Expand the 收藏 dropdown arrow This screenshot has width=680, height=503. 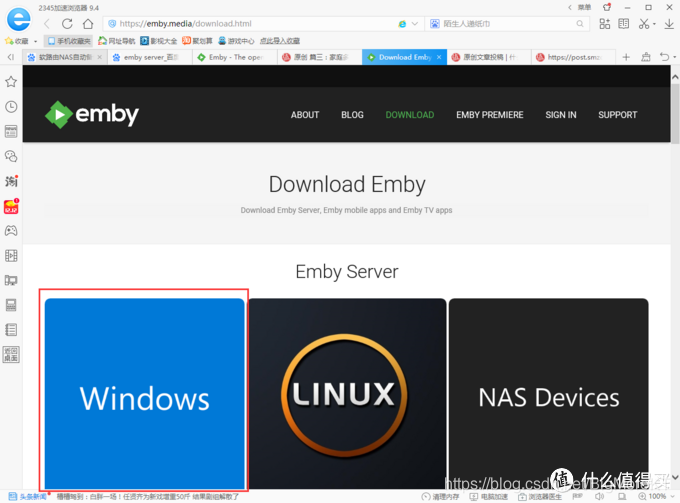pyautogui.click(x=36, y=42)
